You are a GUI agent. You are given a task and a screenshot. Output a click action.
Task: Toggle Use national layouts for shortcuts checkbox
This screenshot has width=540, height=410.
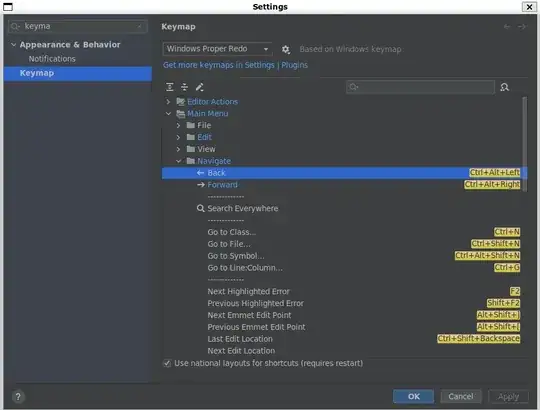[167, 363]
